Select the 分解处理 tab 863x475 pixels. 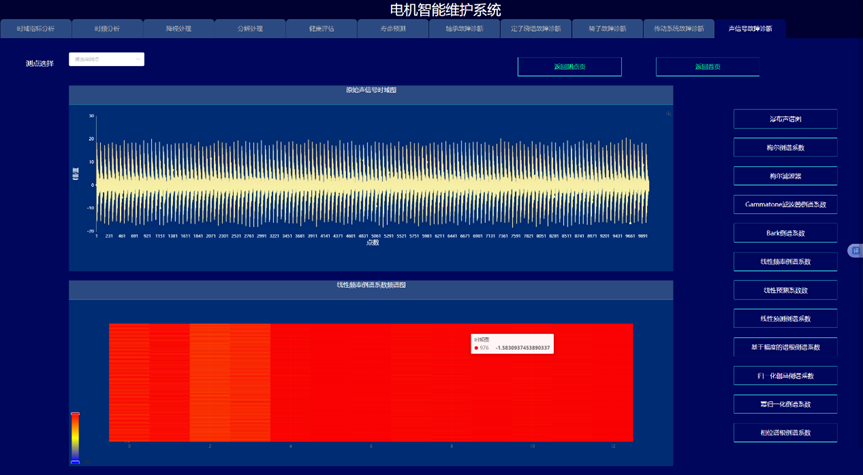(250, 29)
